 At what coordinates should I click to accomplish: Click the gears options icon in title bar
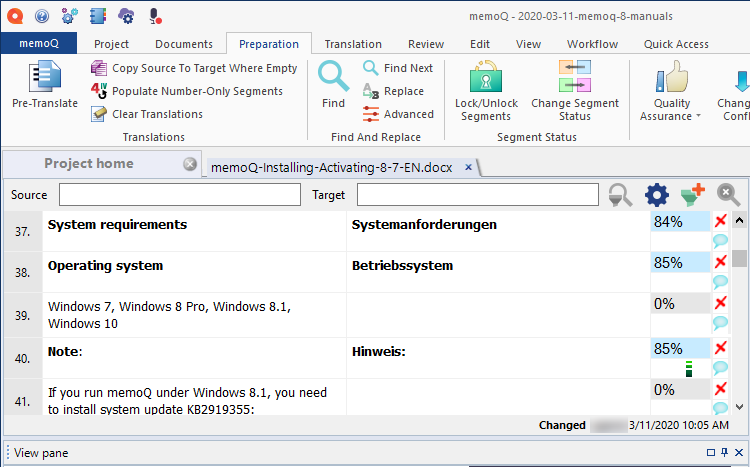(69, 16)
